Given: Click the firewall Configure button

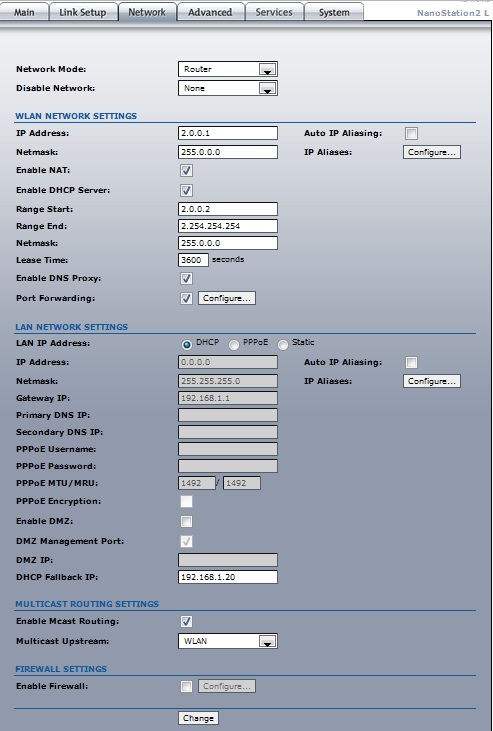Looking at the screenshot, I should click(x=227, y=686).
